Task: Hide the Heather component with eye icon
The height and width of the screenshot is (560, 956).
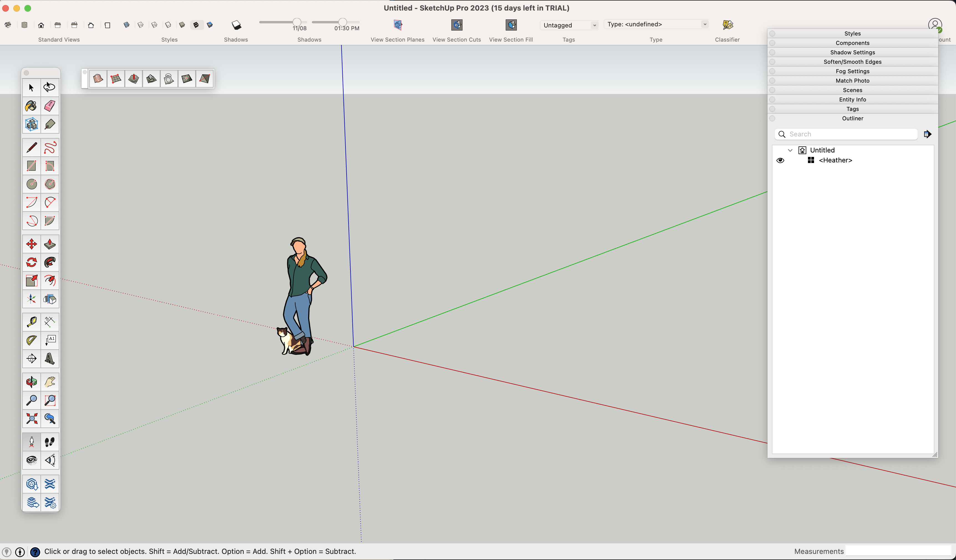Action: (780, 160)
